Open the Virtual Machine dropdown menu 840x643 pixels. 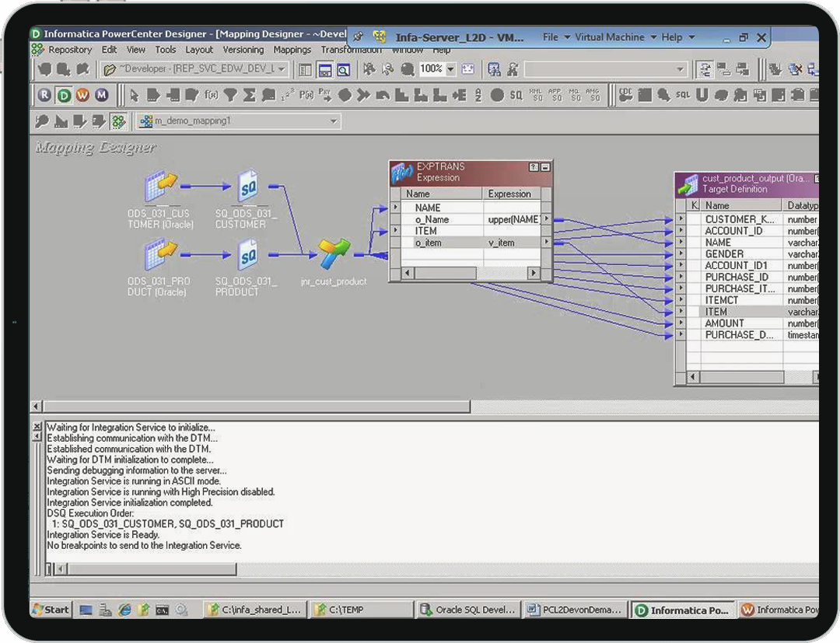[615, 37]
